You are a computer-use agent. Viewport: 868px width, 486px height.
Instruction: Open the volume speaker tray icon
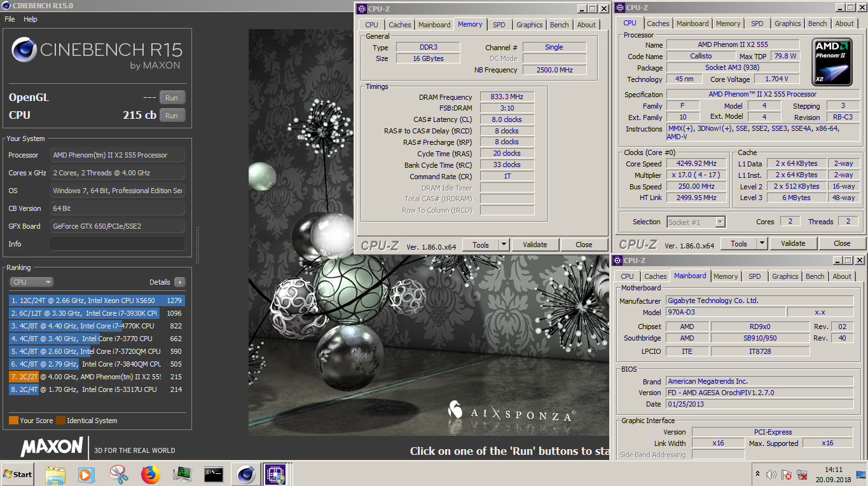point(771,475)
